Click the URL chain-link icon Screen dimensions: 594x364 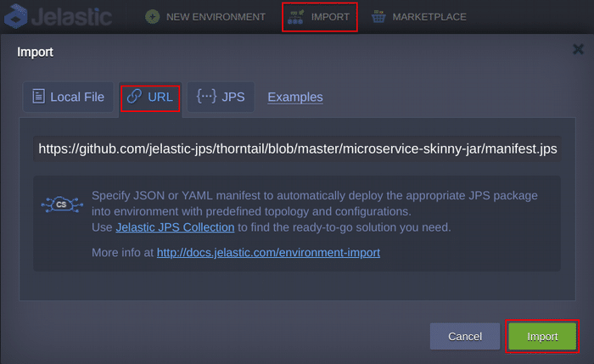point(134,96)
